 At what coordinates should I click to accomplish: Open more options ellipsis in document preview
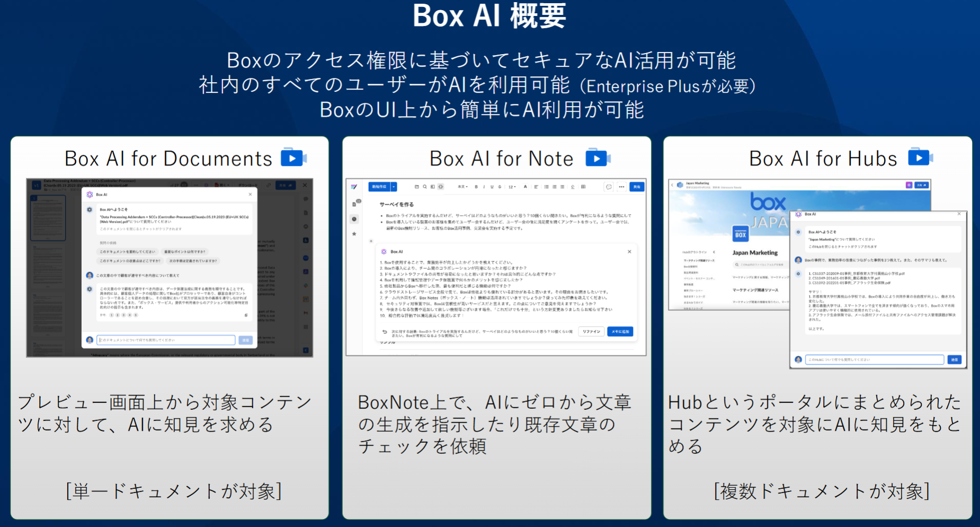196,185
